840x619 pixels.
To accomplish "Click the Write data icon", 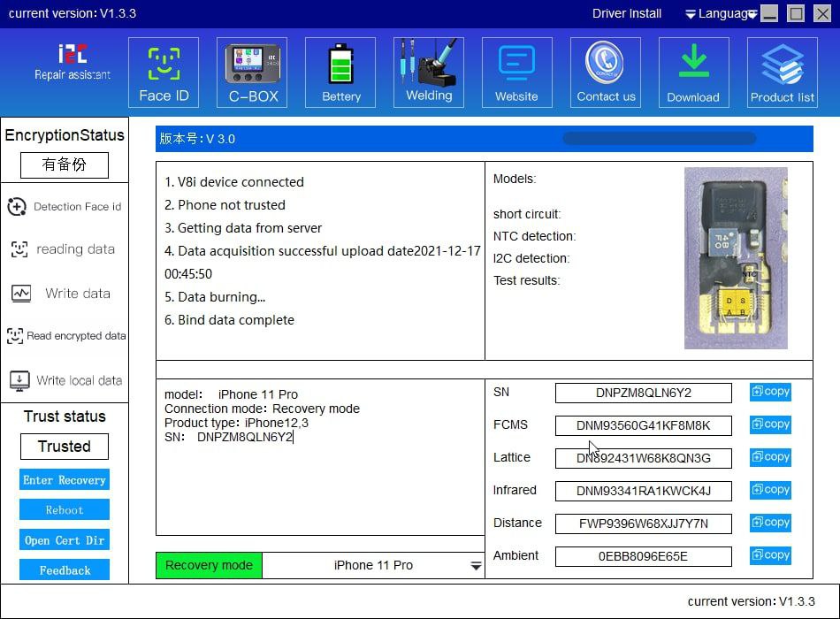I will pos(21,294).
